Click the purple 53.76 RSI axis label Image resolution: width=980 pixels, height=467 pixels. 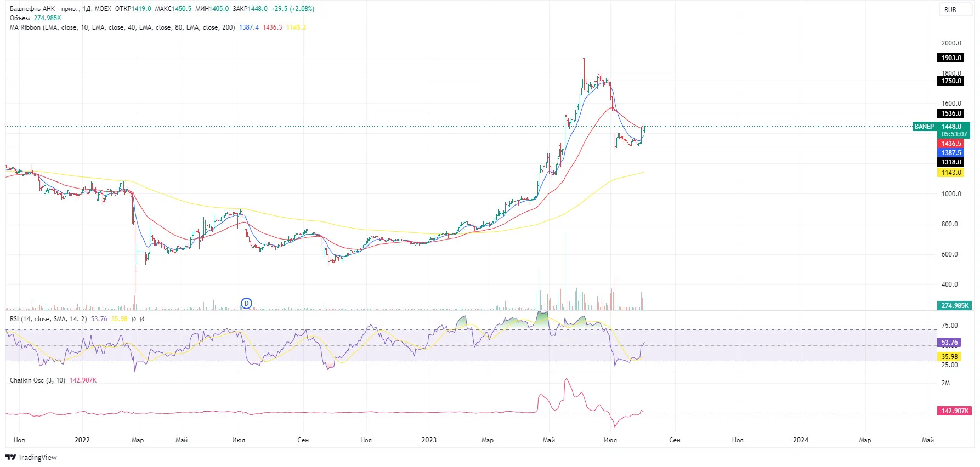(950, 343)
